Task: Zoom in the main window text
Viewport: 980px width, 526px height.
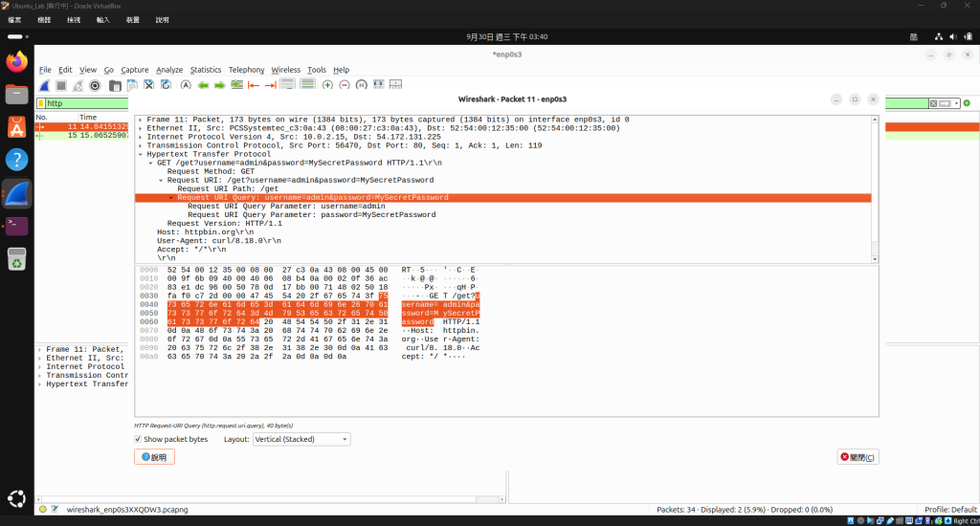Action: click(x=327, y=85)
